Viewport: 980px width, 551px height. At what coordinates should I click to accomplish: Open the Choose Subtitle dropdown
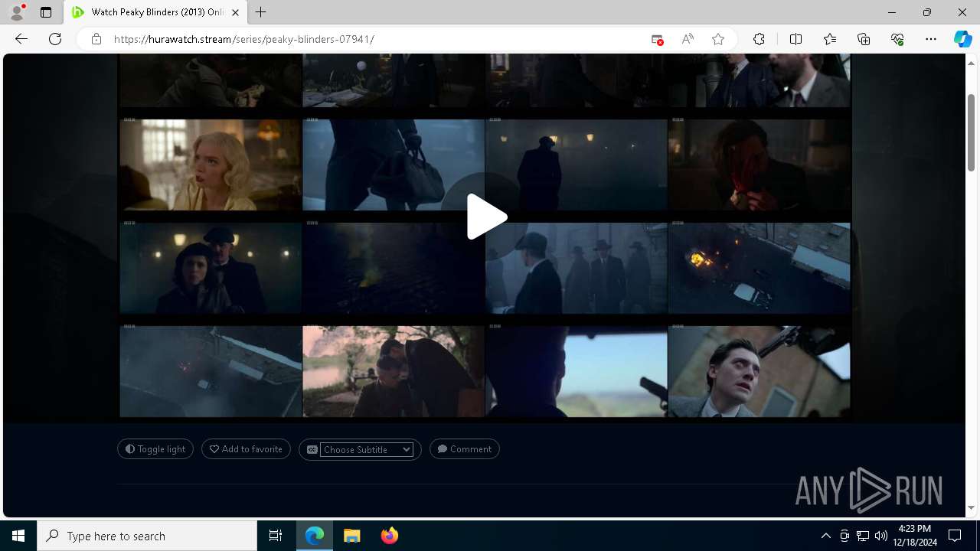(x=367, y=450)
